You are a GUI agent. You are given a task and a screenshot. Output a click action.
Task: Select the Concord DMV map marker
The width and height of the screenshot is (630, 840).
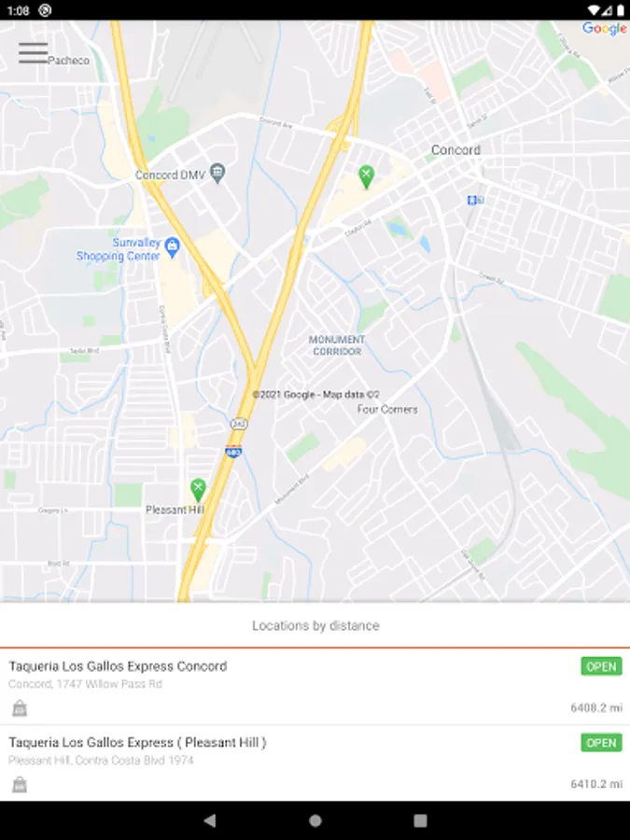click(x=217, y=173)
